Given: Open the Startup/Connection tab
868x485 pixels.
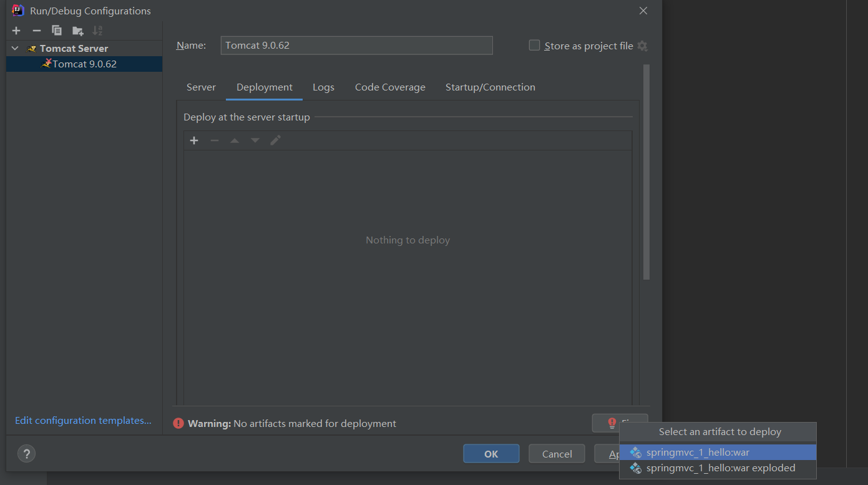Looking at the screenshot, I should [x=490, y=87].
